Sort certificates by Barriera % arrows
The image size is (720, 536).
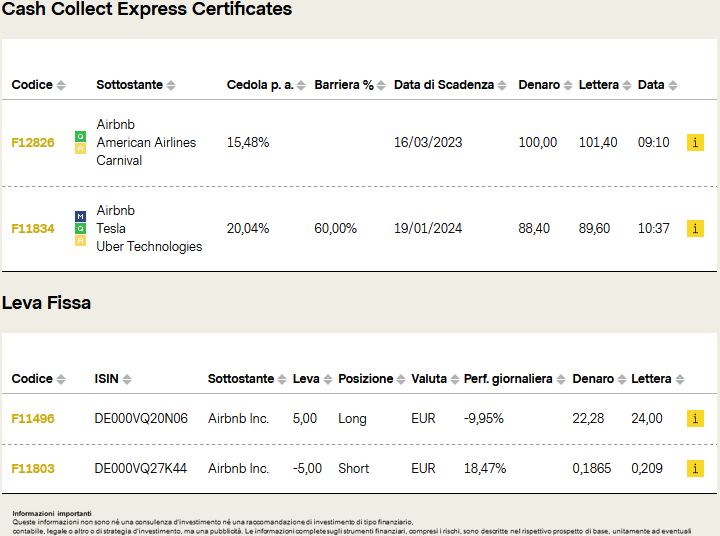[x=381, y=85]
